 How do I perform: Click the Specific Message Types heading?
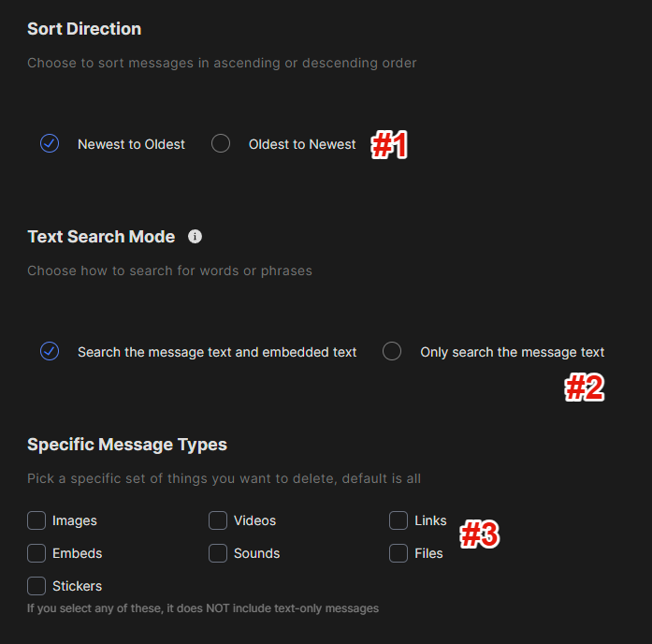point(127,445)
